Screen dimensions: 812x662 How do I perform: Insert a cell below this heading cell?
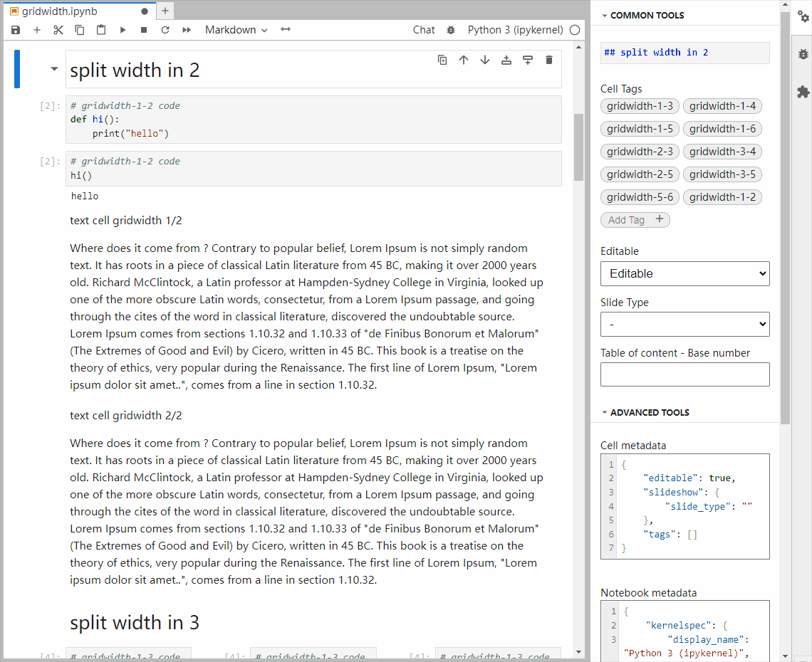point(528,60)
